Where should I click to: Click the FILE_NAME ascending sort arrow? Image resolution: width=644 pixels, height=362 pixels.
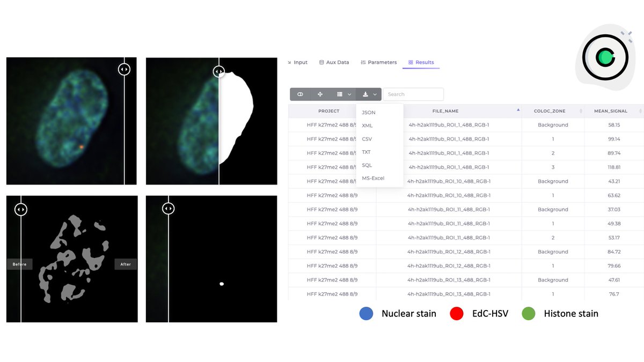[518, 110]
